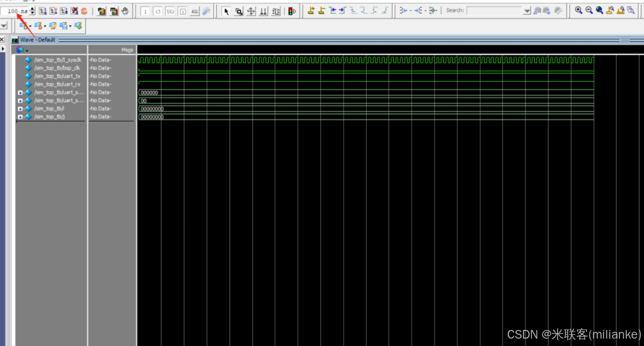Open the Search field dropdown arrow
644x346 pixels.
click(526, 11)
